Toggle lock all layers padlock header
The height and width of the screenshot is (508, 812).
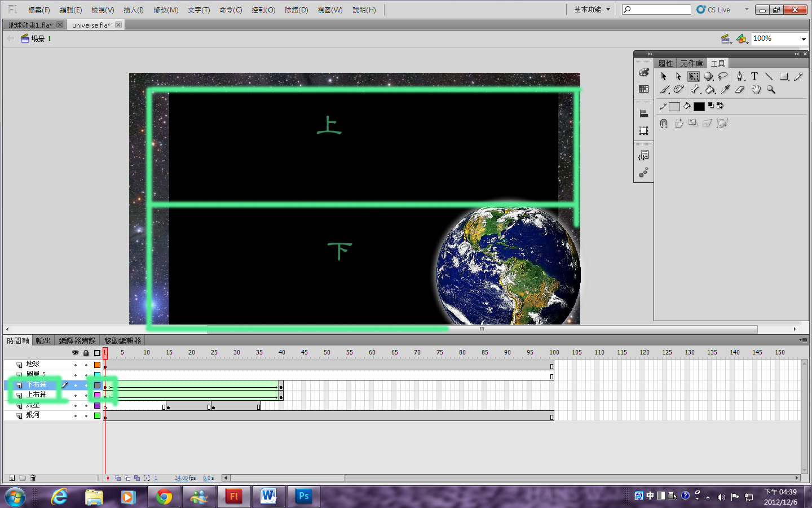coord(86,353)
